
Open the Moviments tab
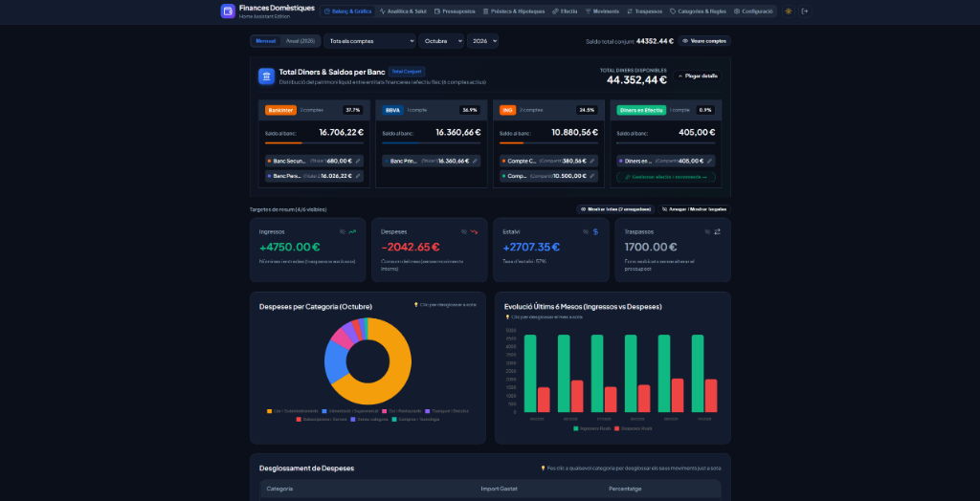click(602, 11)
